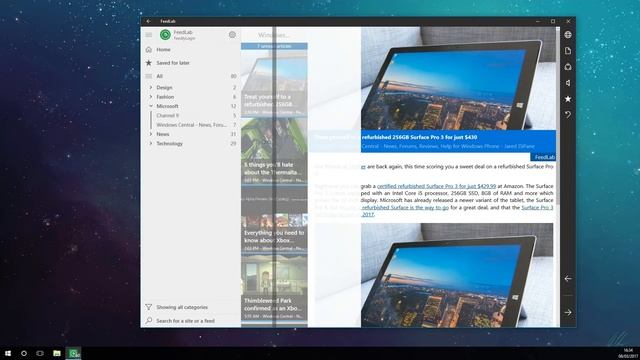Click the Showing all categories filter
The height and width of the screenshot is (360, 640).
(182, 307)
